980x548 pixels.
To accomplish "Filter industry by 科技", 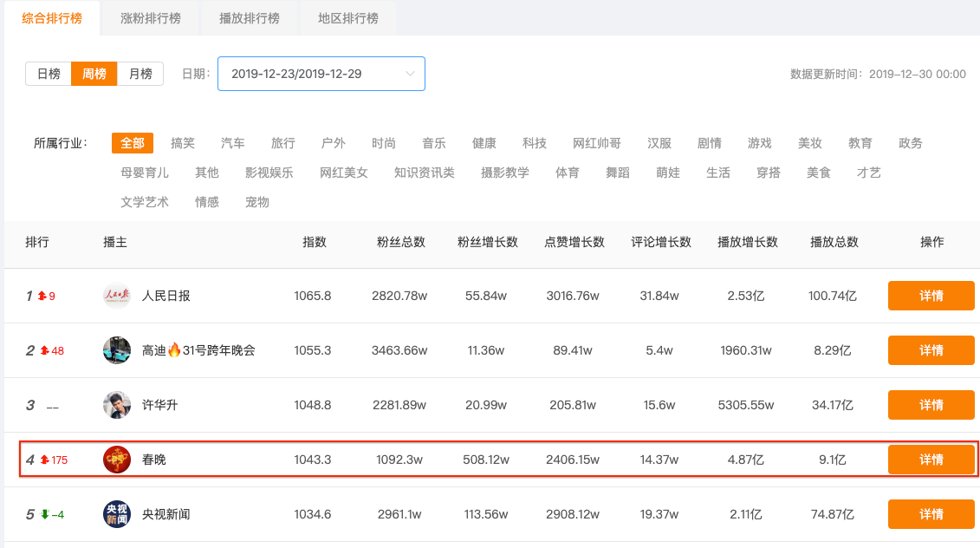I will pos(535,143).
